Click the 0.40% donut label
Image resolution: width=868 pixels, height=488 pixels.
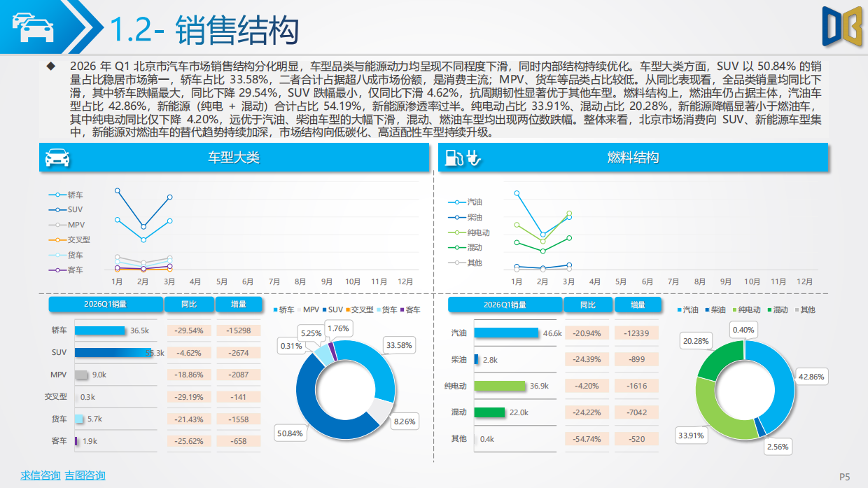point(743,330)
